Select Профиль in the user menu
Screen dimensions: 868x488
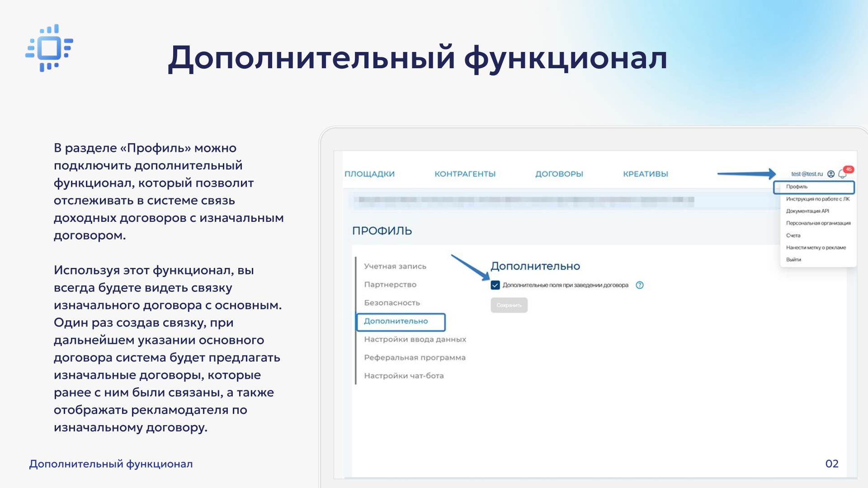(797, 187)
